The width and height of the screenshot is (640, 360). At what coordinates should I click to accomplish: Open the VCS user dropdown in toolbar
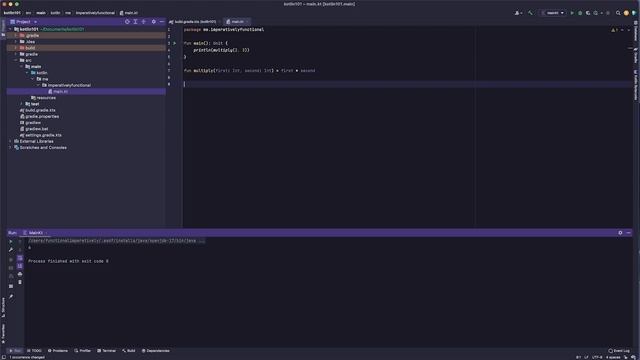[518, 13]
